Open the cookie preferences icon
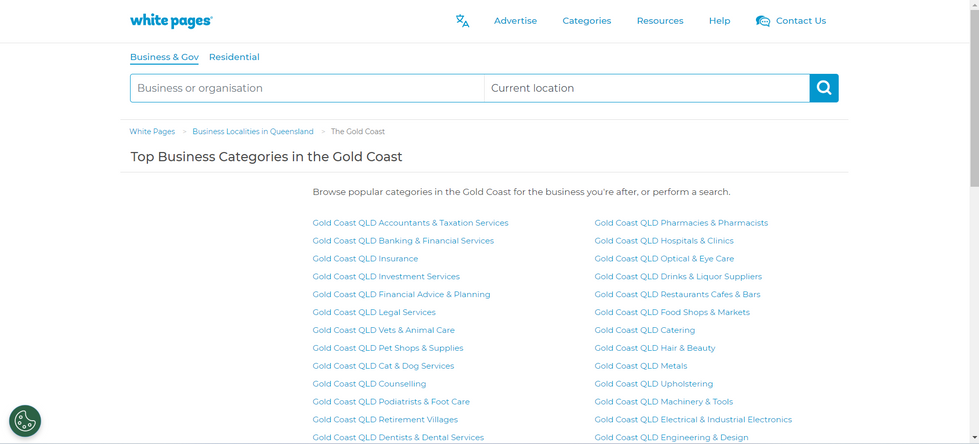Viewport: 979px width, 444px height. [25, 421]
